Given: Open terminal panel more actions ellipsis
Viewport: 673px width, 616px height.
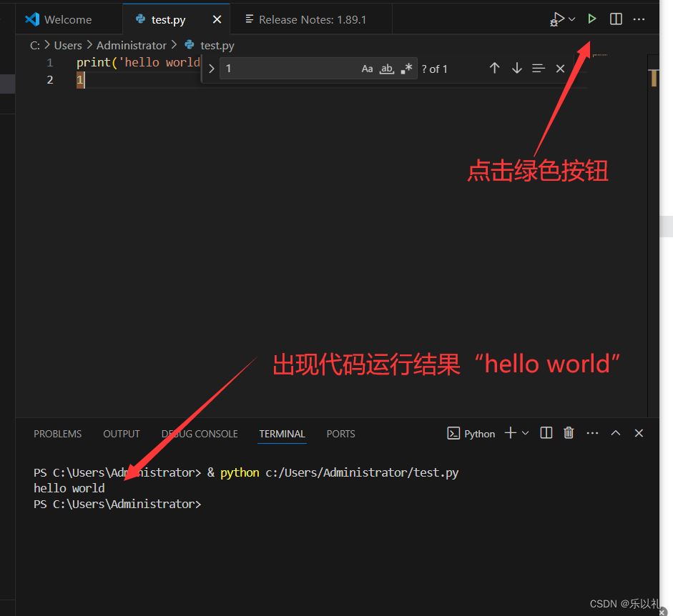Looking at the screenshot, I should [x=592, y=432].
